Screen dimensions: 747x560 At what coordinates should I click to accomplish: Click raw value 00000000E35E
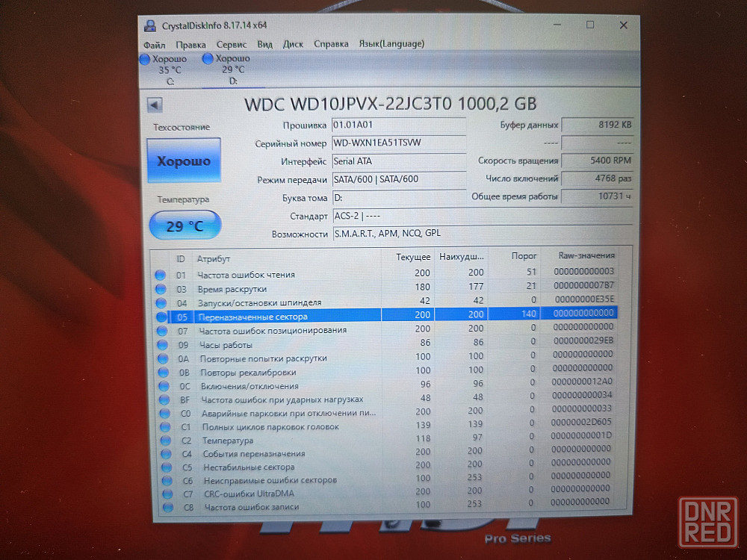585,299
